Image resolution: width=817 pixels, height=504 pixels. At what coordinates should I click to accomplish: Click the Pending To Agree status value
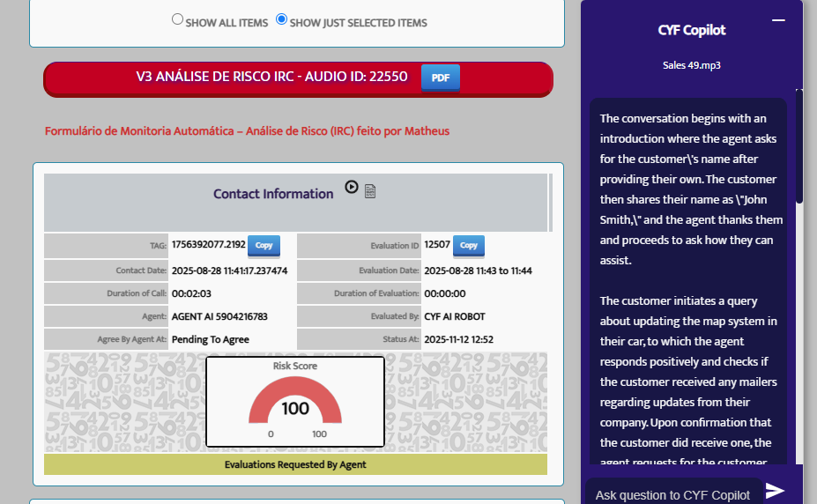211,339
